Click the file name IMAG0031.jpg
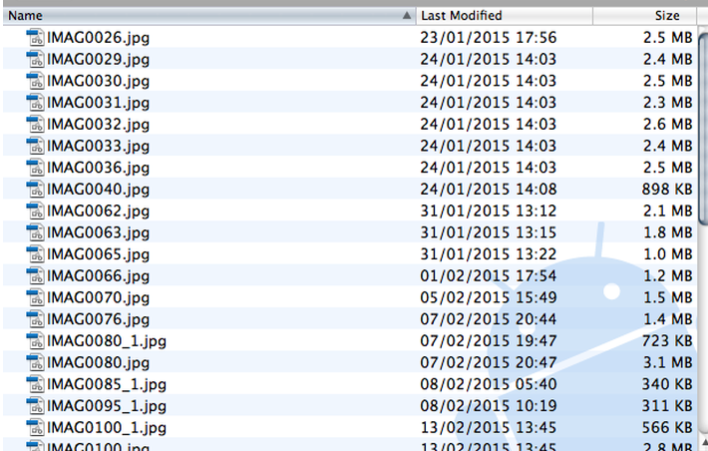The image size is (708, 451). (98, 103)
